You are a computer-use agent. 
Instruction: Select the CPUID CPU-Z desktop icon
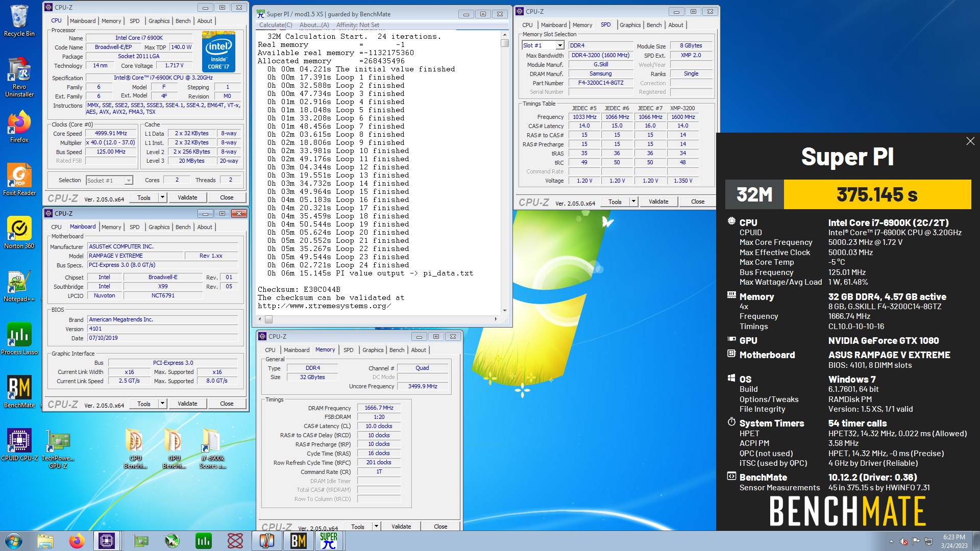pyautogui.click(x=19, y=445)
